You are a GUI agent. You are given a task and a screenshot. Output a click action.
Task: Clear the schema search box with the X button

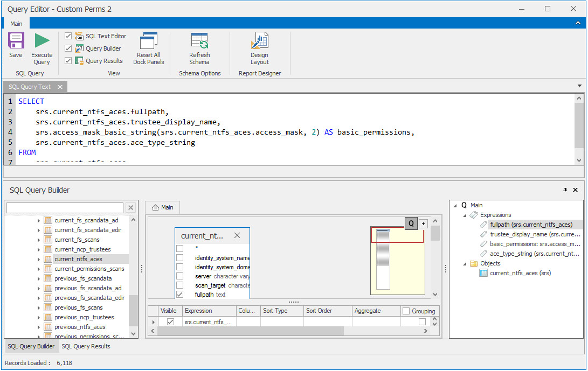pyautogui.click(x=130, y=208)
